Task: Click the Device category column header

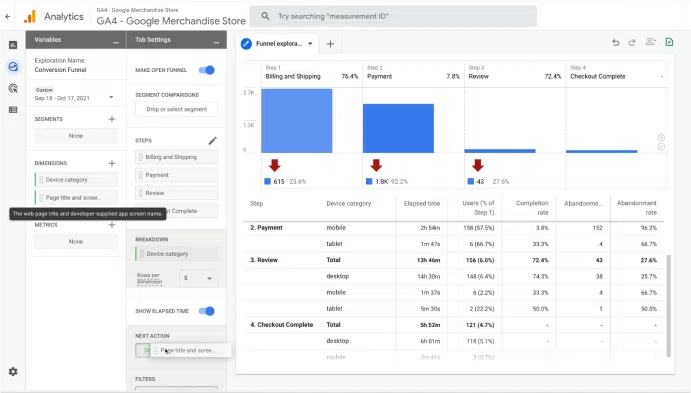Action: [x=349, y=204]
